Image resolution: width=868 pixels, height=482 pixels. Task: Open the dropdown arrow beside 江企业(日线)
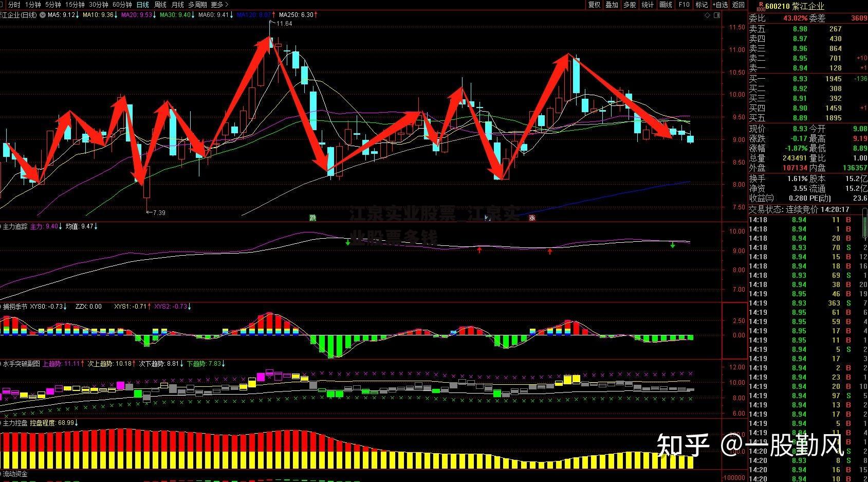click(42, 15)
